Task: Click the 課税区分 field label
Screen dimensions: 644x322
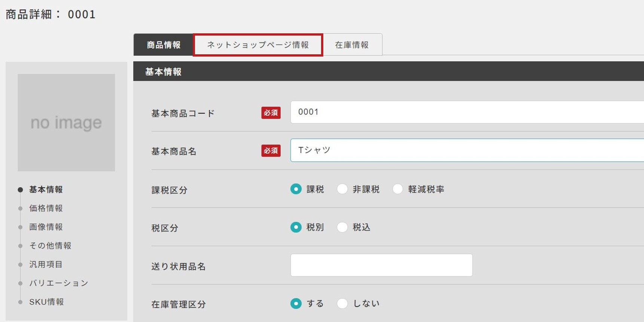Action: 169,190
